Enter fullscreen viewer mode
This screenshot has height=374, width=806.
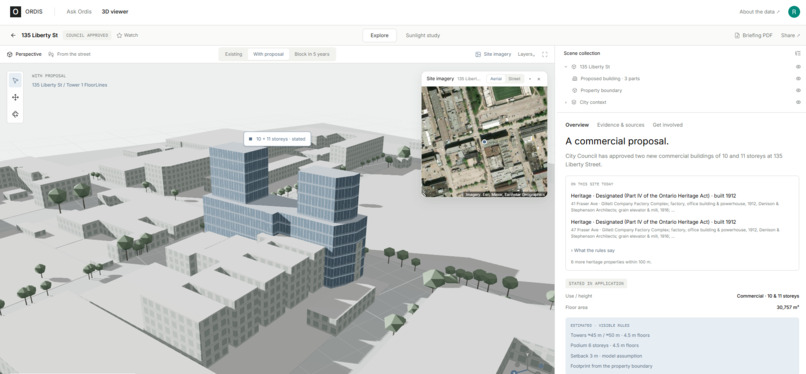tap(544, 54)
